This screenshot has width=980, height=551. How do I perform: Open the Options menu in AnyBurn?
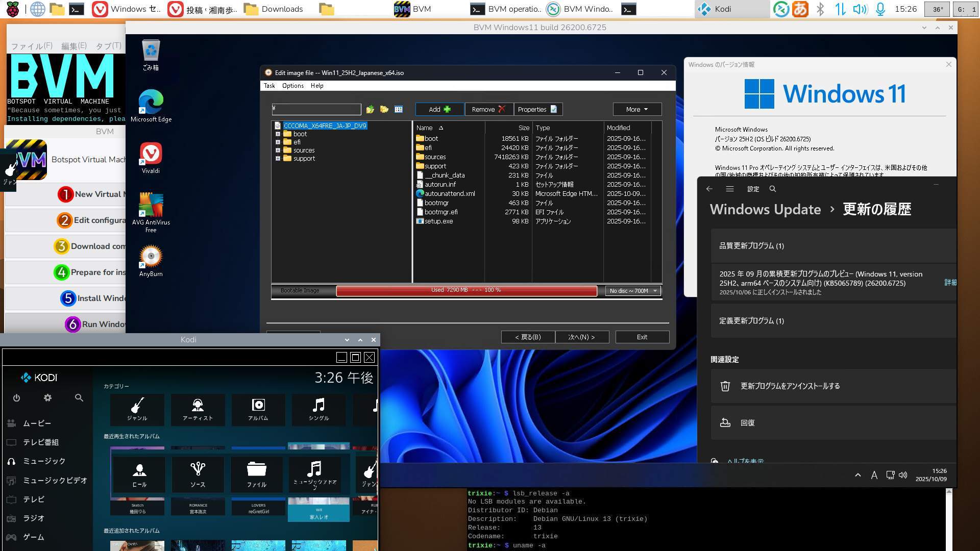click(292, 86)
